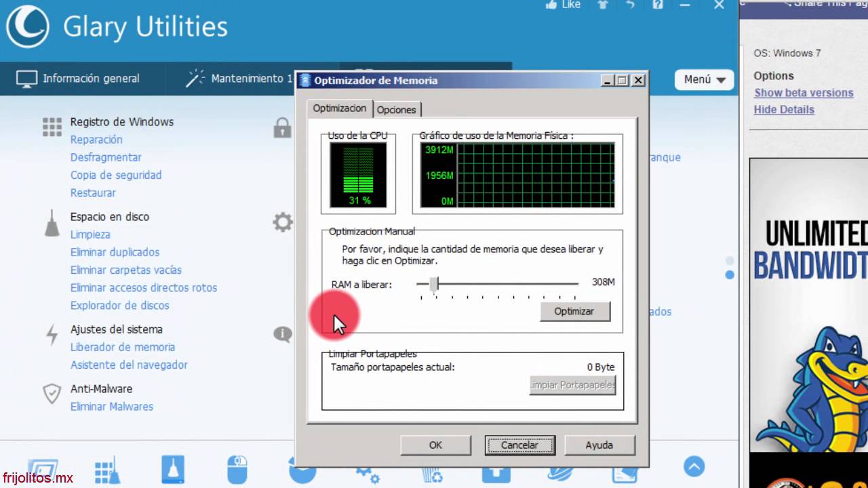Viewport: 868px width, 488px height.
Task: Click the physical memory usage graph
Action: [517, 175]
